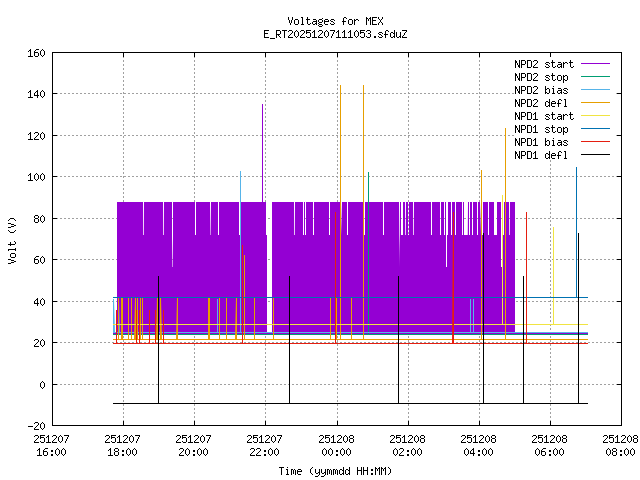640x480 pixels.
Task: Select the NPD1 stop legend entry
Action: (x=541, y=129)
